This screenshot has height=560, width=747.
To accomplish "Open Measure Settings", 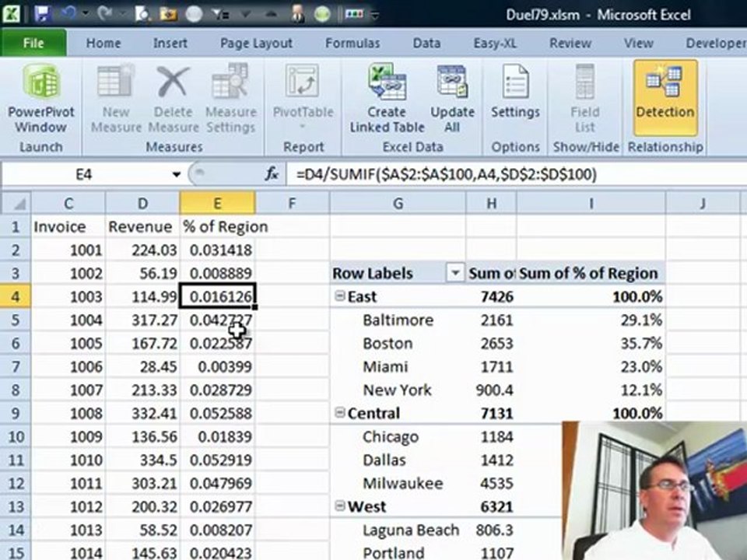I will point(231,99).
